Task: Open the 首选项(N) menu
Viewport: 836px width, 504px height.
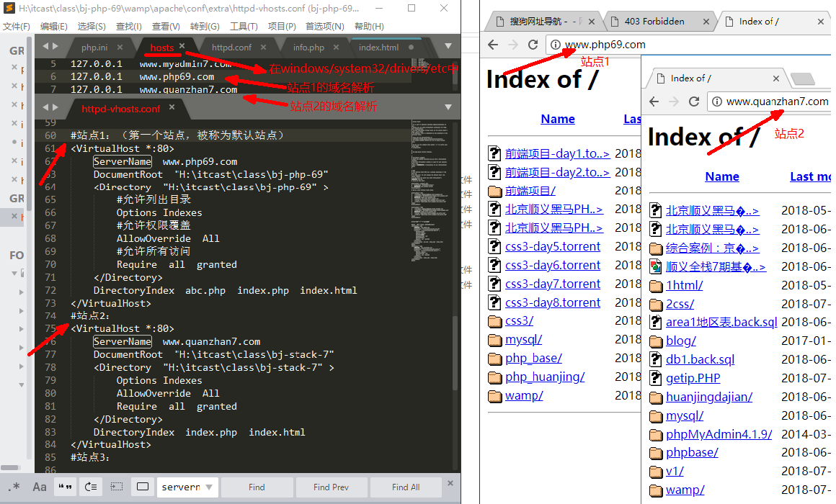Action: coord(325,26)
